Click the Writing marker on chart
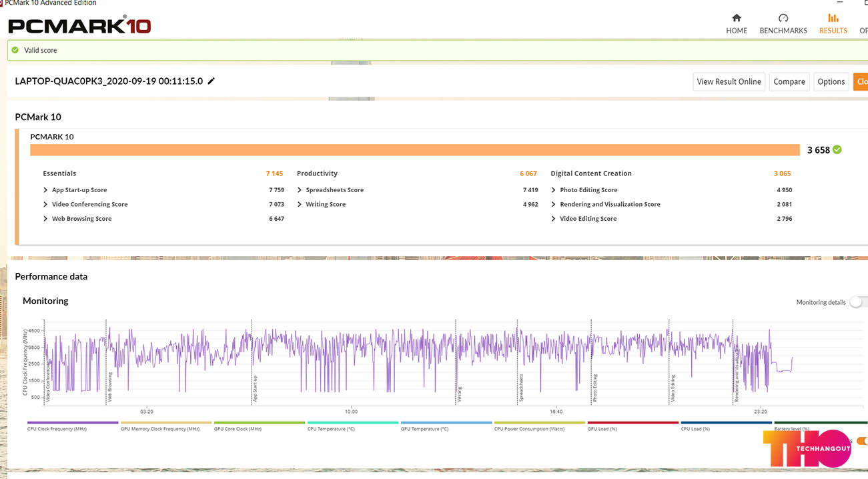The width and height of the screenshot is (868, 479). tap(459, 394)
